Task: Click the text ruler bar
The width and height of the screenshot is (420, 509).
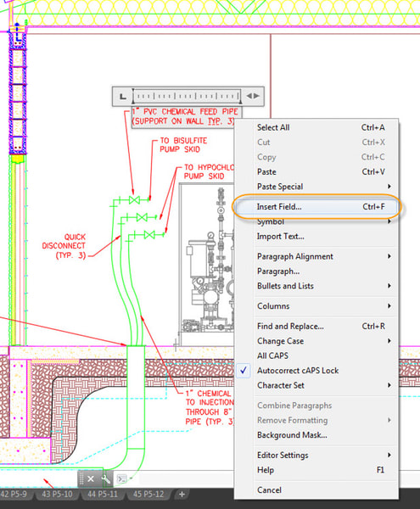Action: pyautogui.click(x=187, y=96)
